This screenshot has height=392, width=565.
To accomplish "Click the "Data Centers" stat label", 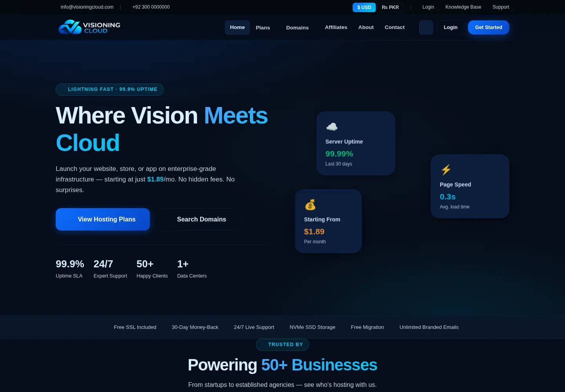I will point(192,276).
